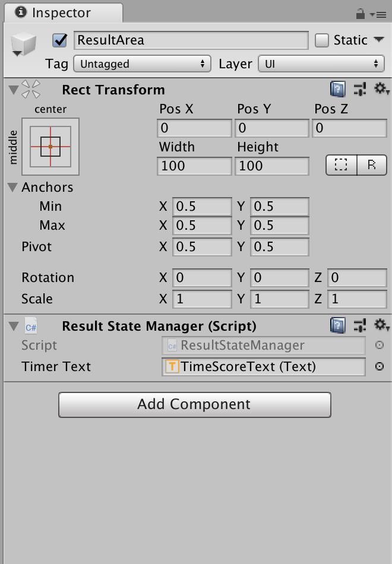Click the Anchors Min X field

click(202, 207)
